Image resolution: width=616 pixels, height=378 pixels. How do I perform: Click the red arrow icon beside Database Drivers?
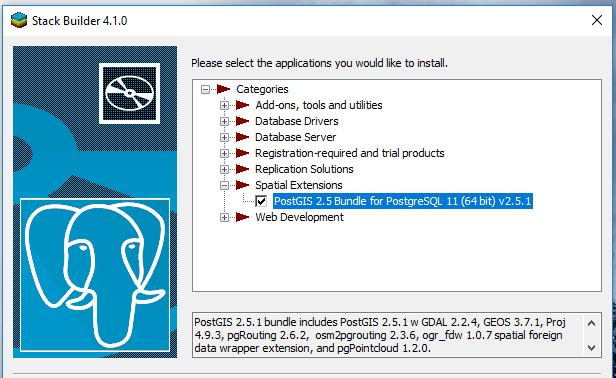(x=243, y=121)
